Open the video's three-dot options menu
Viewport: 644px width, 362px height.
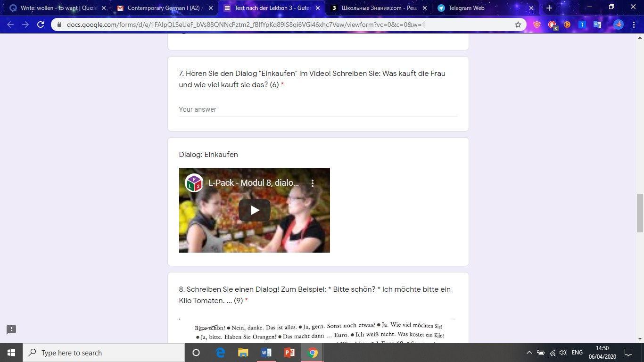312,183
